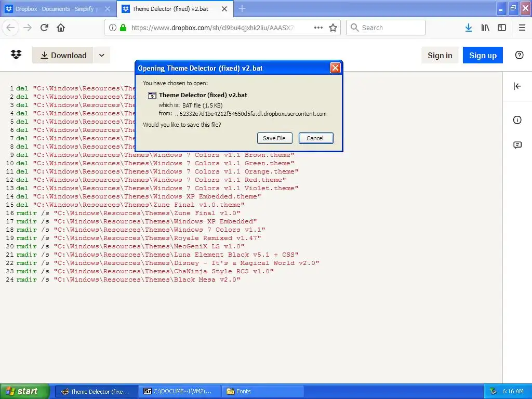Switch to the Dropbox - Documents tab

click(58, 9)
